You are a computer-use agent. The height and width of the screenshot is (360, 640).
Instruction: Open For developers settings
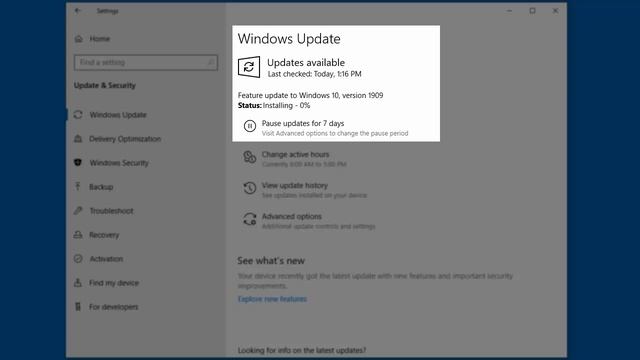pos(113,307)
